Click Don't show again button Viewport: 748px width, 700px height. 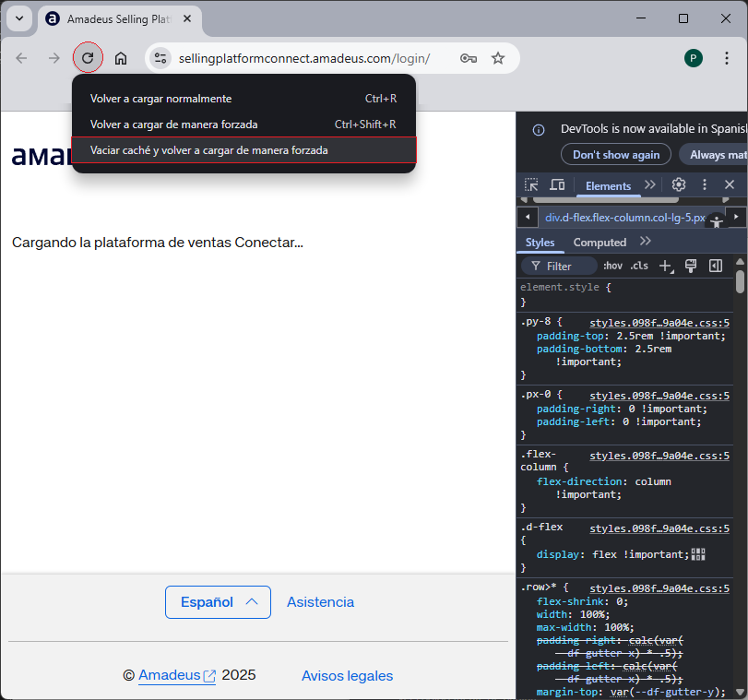(616, 155)
